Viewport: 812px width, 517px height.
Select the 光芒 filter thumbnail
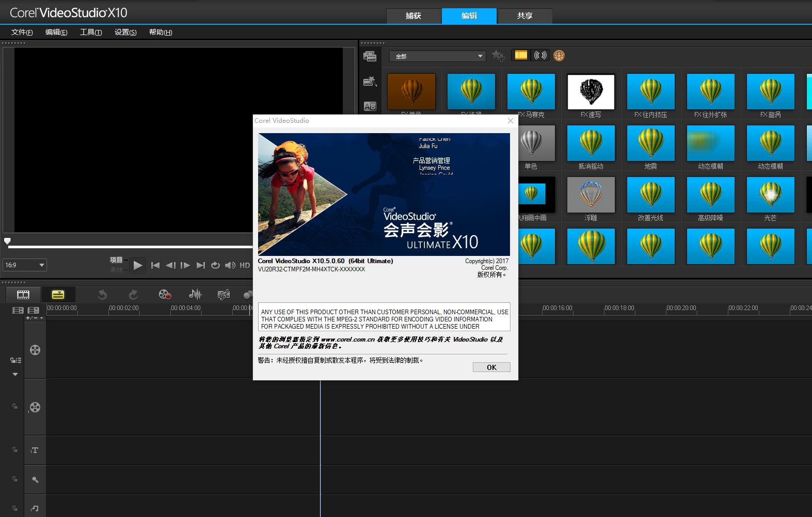pyautogui.click(x=771, y=195)
